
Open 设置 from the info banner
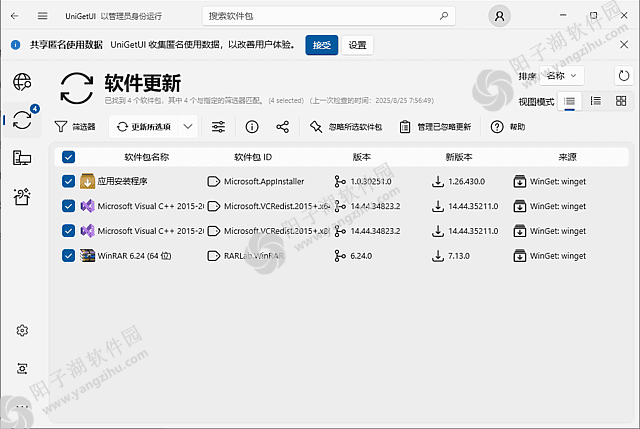tap(357, 45)
